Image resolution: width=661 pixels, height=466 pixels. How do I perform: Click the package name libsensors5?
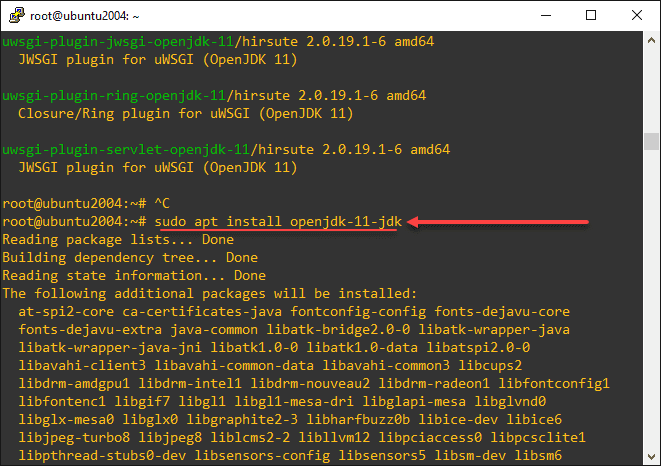[x=382, y=455]
